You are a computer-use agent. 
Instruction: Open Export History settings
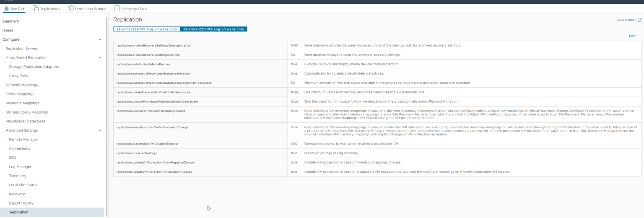point(21,203)
